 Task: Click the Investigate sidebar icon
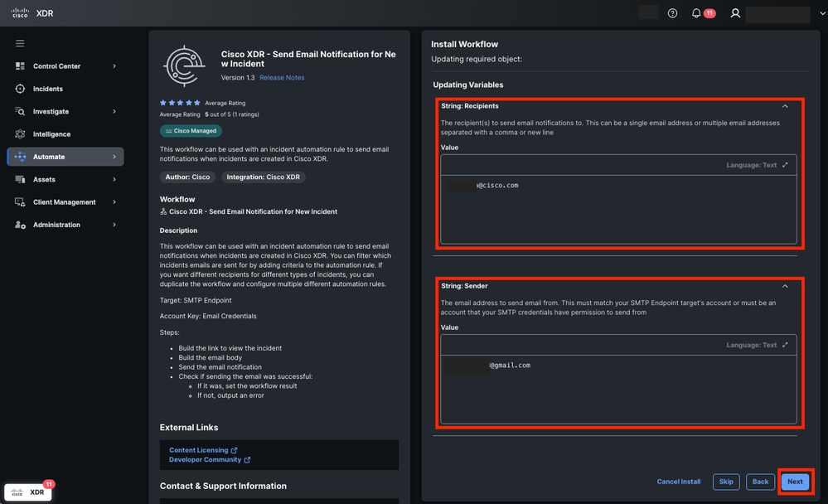[20, 111]
